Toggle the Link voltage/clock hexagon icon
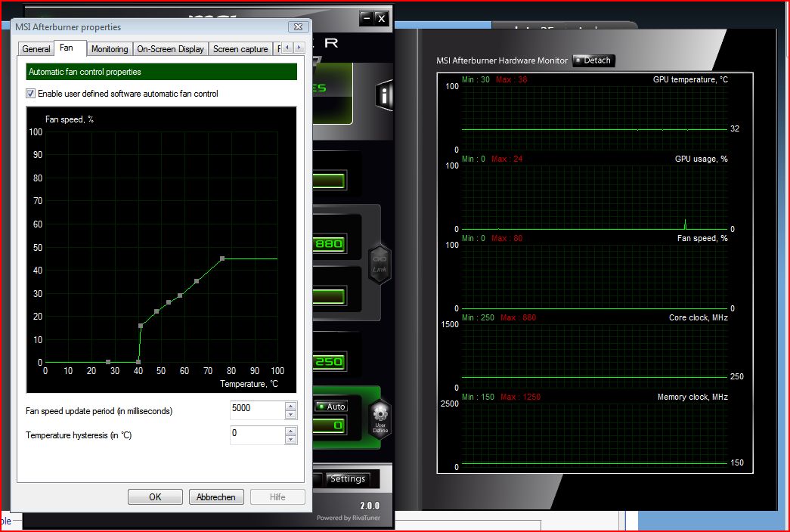The height and width of the screenshot is (532, 790). [380, 264]
